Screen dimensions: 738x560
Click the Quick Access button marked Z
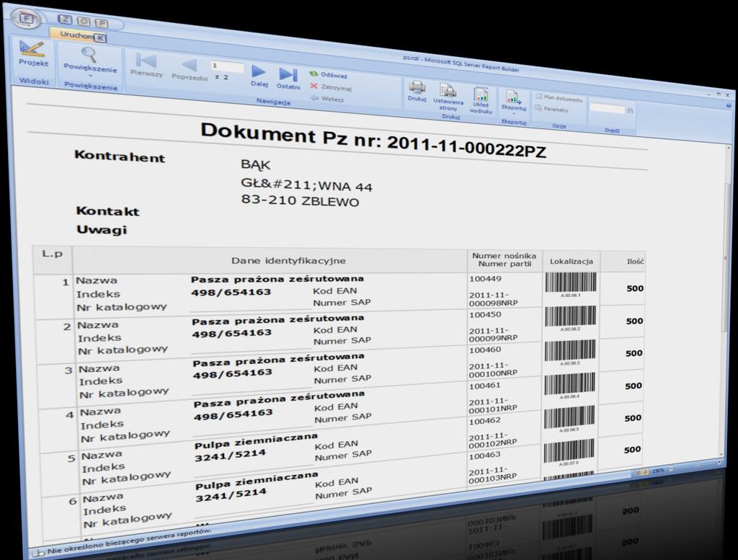point(65,19)
